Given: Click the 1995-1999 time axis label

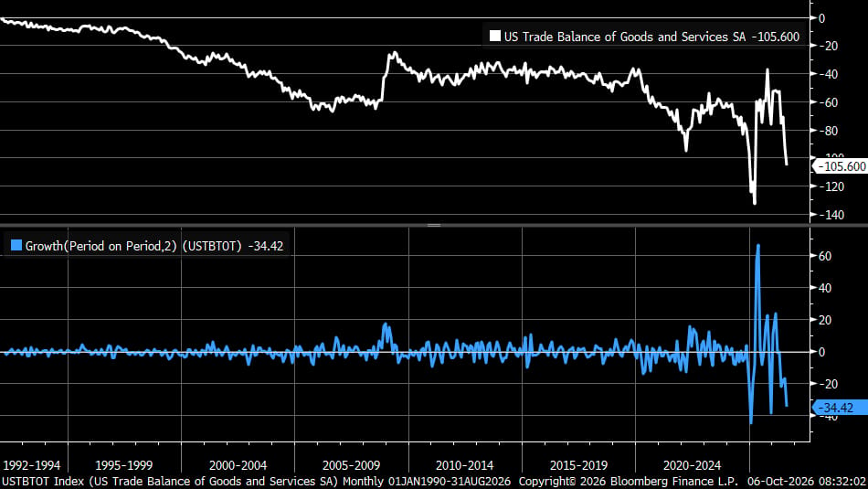Looking at the screenshot, I should click(x=124, y=465).
